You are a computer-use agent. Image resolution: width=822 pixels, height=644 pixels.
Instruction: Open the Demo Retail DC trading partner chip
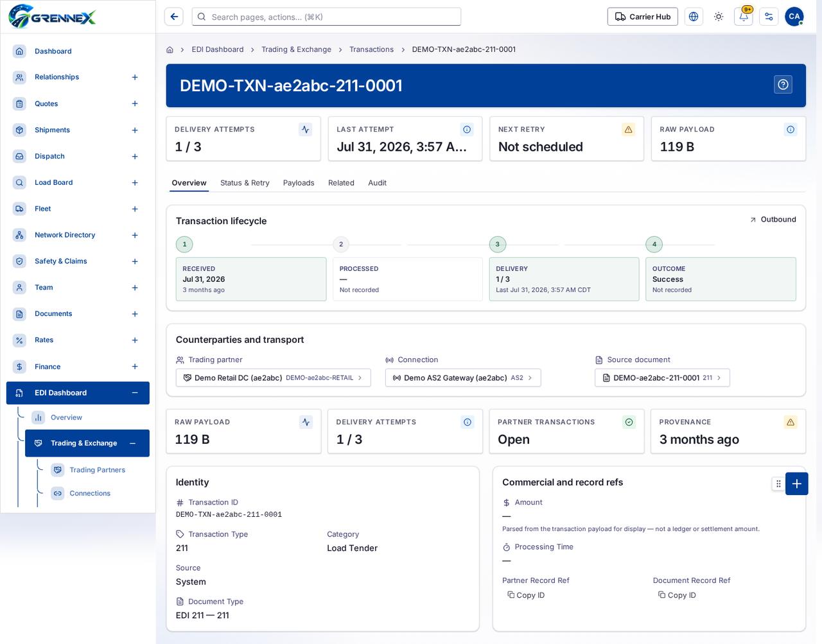(274, 378)
